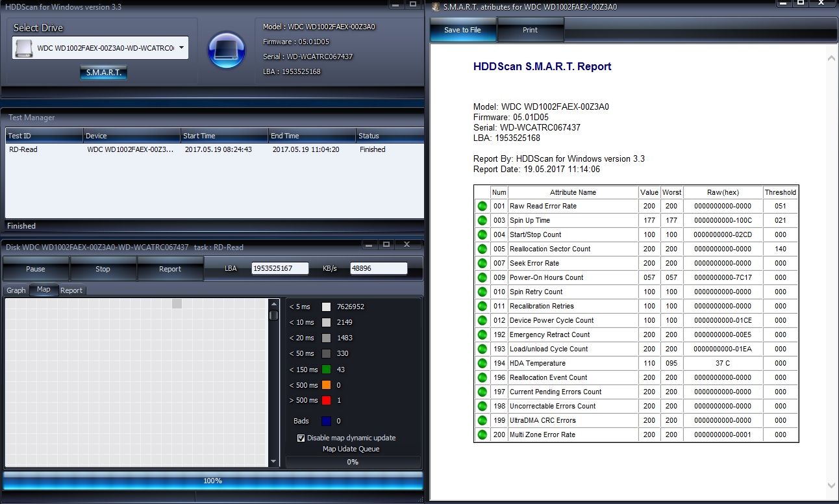Click green status dot for Spin Up Time
The height and width of the screenshot is (504, 839).
[482, 220]
